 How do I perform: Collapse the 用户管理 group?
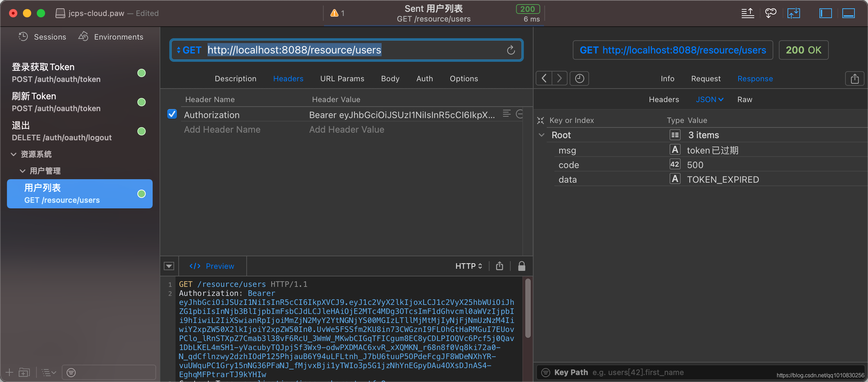tap(23, 171)
